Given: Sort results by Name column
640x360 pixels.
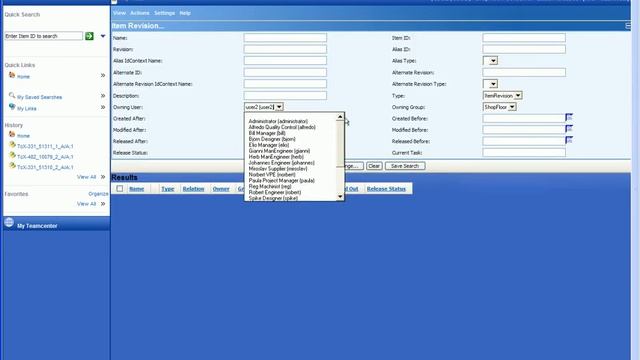Looking at the screenshot, I should coord(136,189).
